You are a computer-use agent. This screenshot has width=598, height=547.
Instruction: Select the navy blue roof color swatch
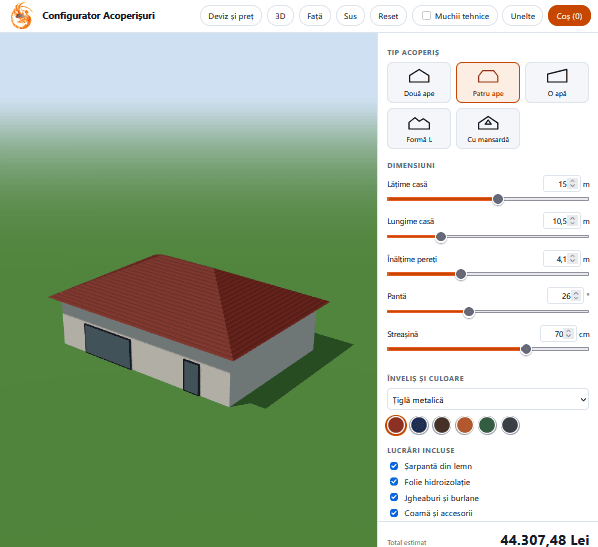point(419,425)
